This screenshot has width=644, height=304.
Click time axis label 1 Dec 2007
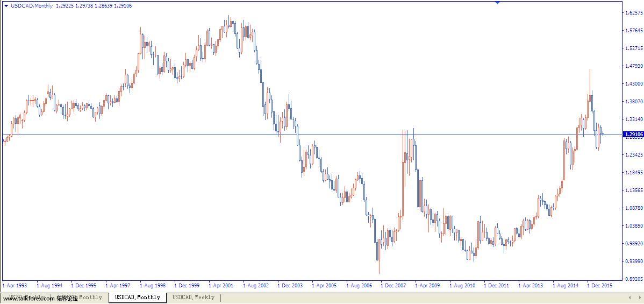tap(393, 285)
